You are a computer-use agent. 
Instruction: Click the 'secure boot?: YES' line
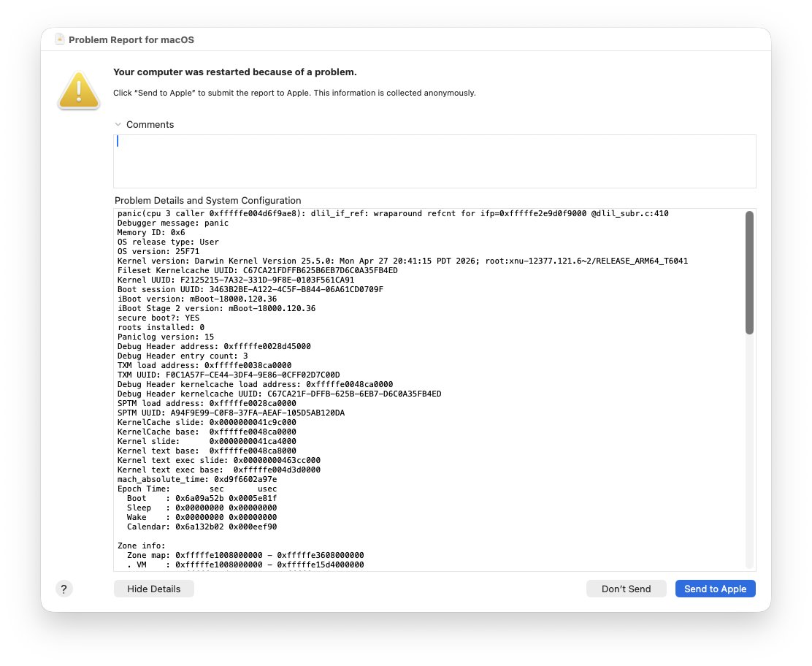click(x=158, y=318)
